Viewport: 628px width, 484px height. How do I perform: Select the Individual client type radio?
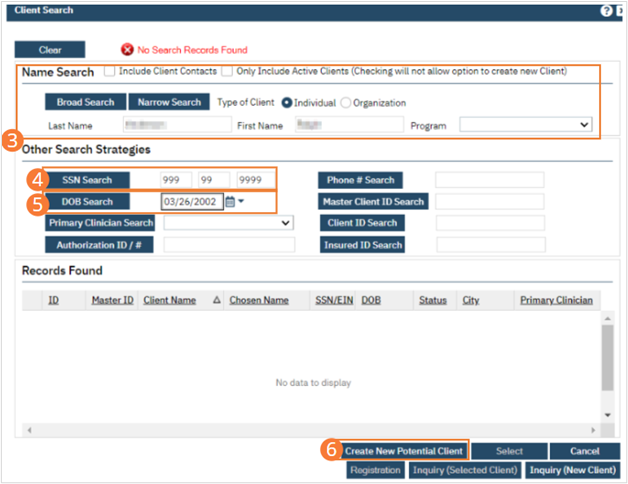click(287, 102)
